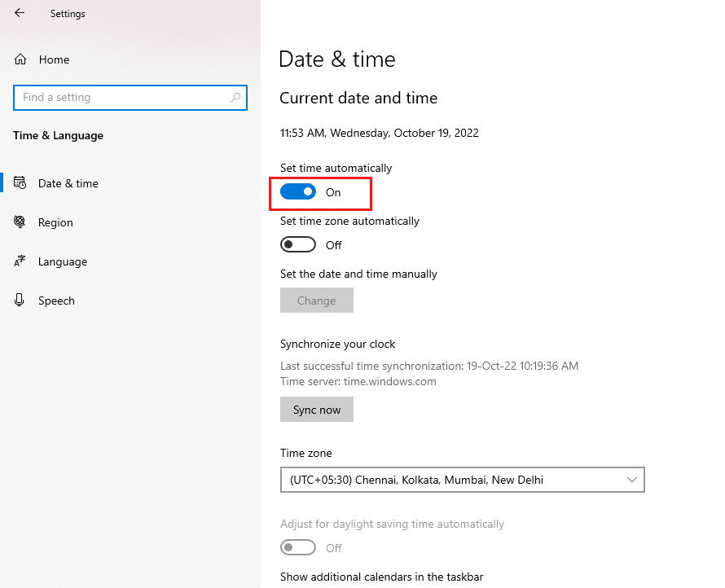Toggle Adjust for daylight saving time switch

click(x=298, y=548)
